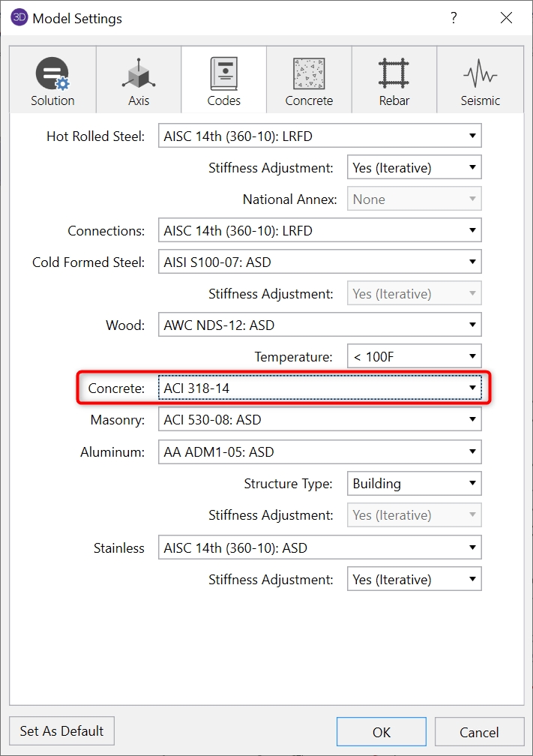Click the Set As Default button
The width and height of the screenshot is (533, 756).
(x=61, y=731)
